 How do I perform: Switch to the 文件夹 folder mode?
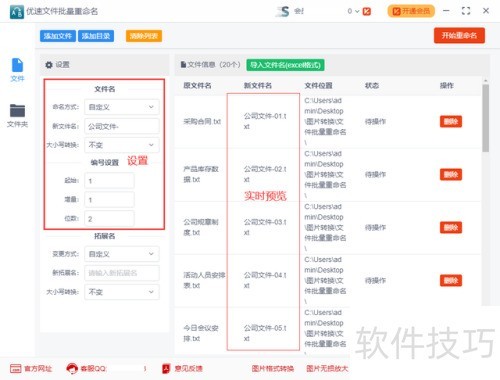click(17, 115)
